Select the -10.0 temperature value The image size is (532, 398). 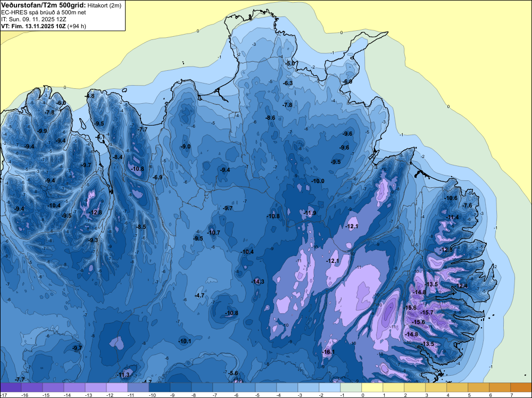(318, 181)
